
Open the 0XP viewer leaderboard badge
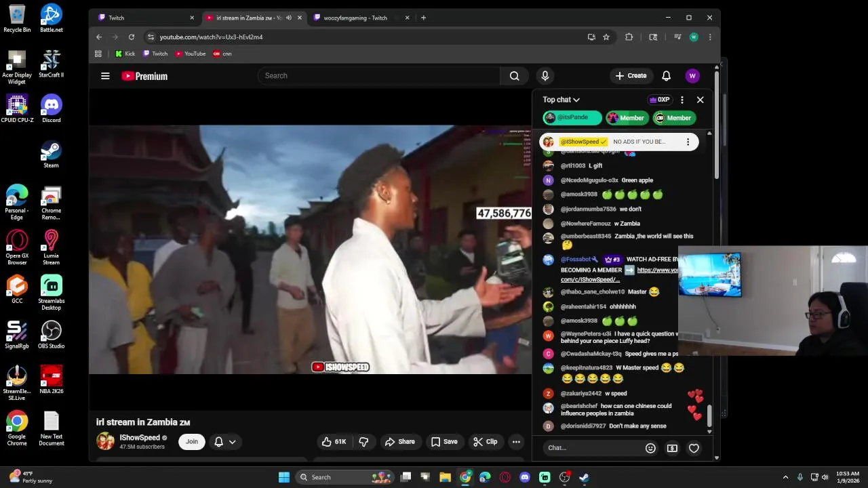[660, 100]
